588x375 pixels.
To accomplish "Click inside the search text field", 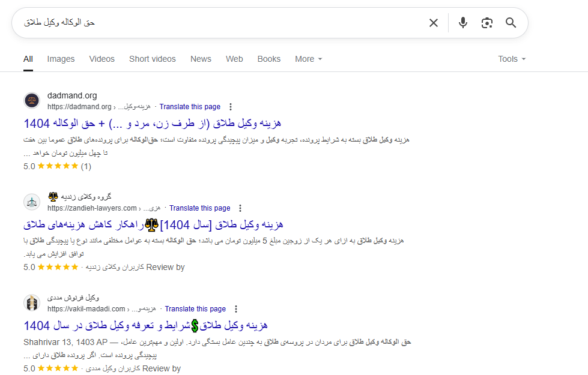I will click(221, 23).
